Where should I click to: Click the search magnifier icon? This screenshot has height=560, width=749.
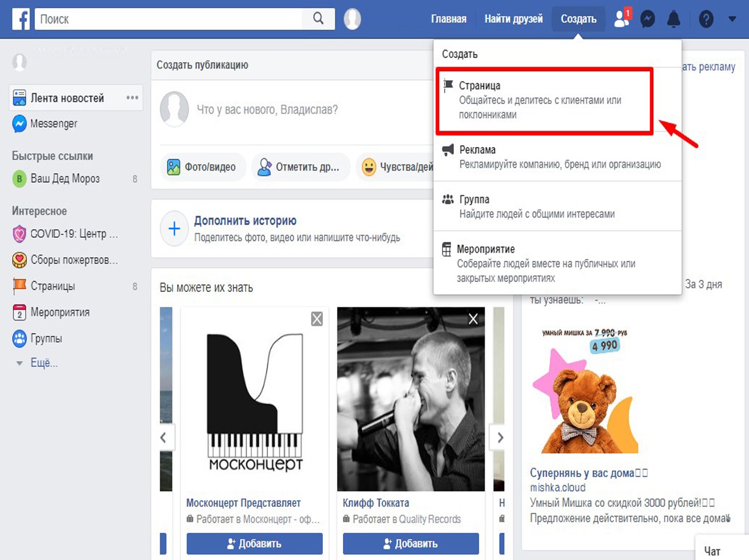pyautogui.click(x=318, y=19)
